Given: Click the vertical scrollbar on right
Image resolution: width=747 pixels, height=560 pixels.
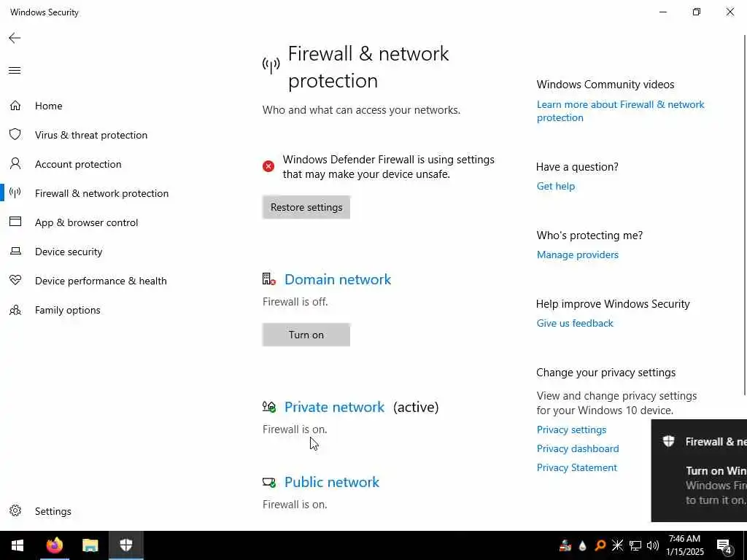Looking at the screenshot, I should coord(743,219).
